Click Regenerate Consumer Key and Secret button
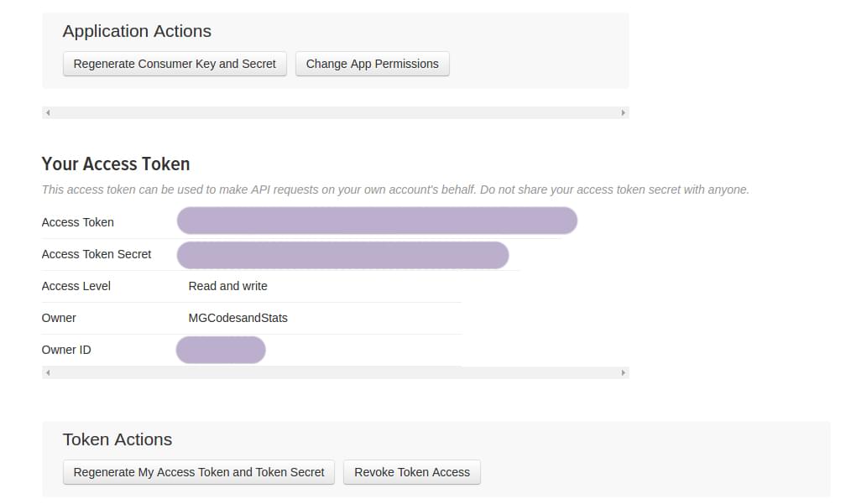The width and height of the screenshot is (846, 504). coord(175,64)
